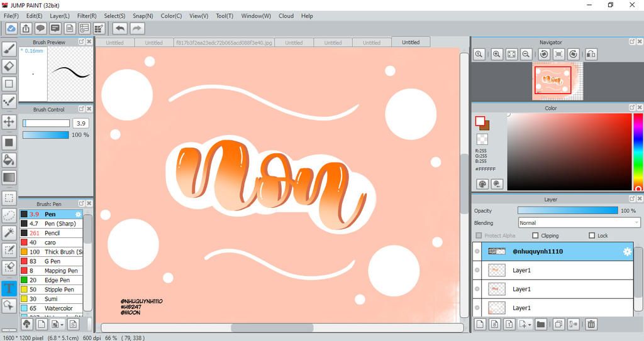Open the color palette icon in Color panel
The width and height of the screenshot is (644, 341).
[x=482, y=184]
